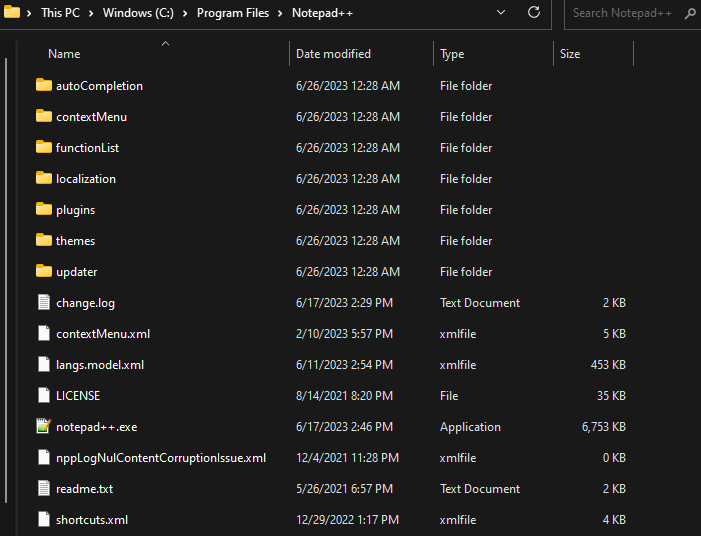This screenshot has width=701, height=536.
Task: Select nppLogNulContentCorruptionIssue.xml file name
Action: (x=161, y=458)
